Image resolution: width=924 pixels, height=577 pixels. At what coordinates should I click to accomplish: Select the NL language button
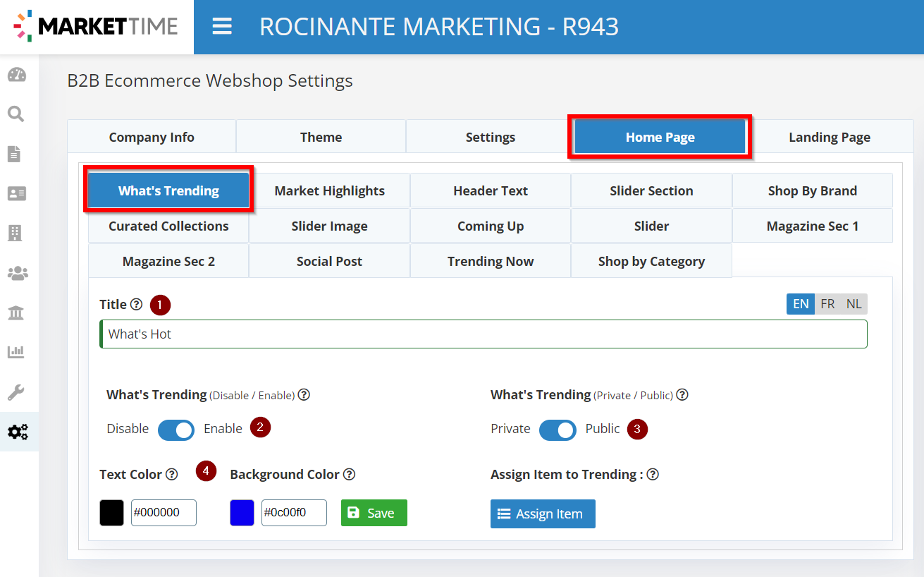click(x=854, y=304)
